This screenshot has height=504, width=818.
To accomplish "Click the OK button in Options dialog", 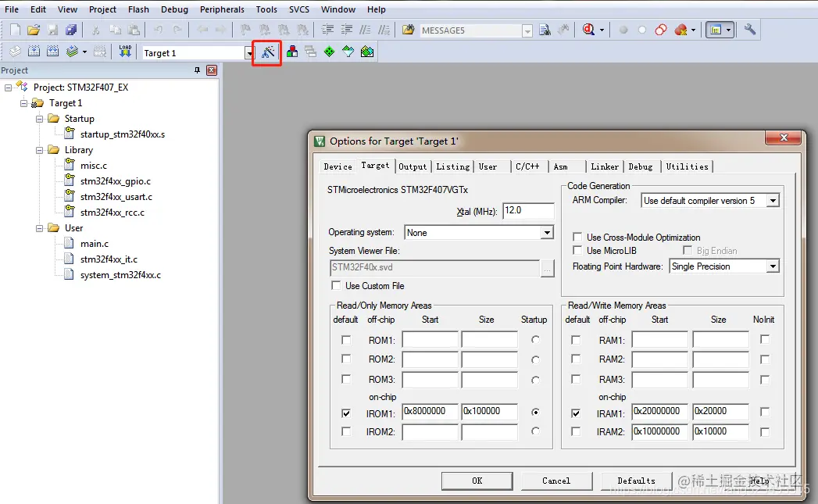I will tap(477, 481).
